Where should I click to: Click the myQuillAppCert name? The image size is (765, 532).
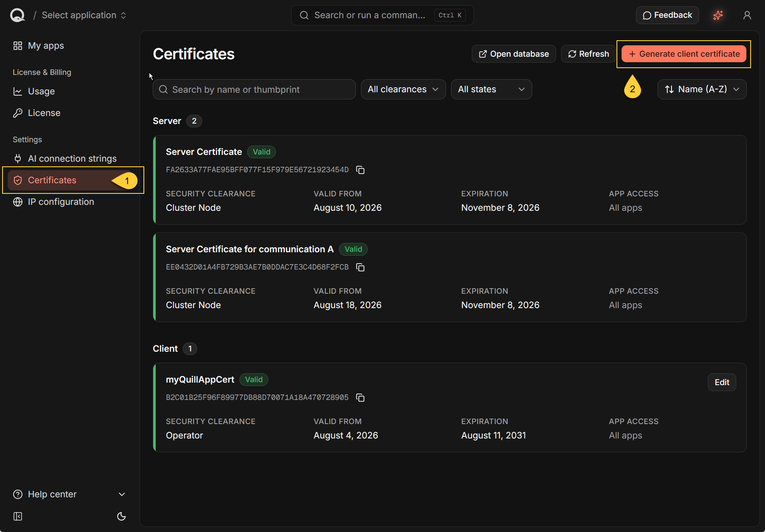(x=200, y=380)
